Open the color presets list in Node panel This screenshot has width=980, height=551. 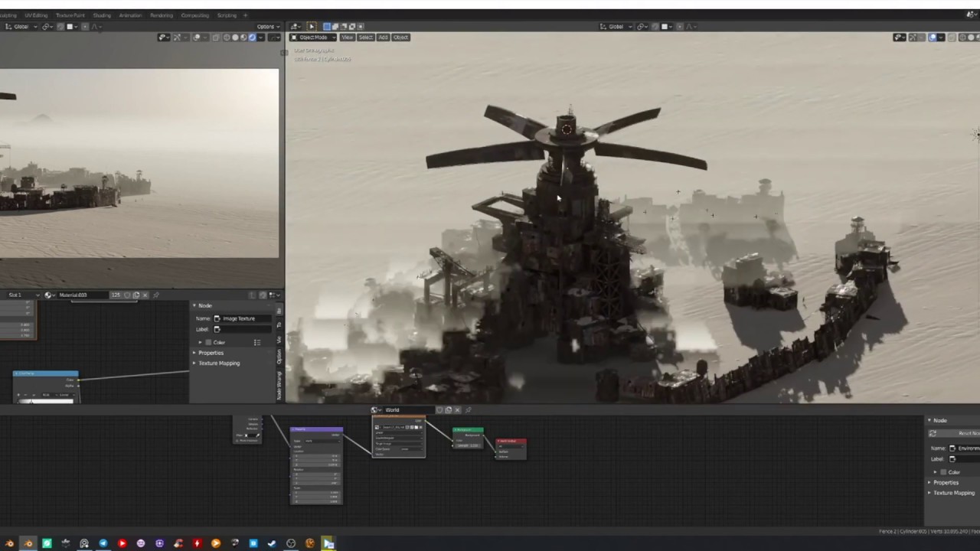click(x=257, y=342)
